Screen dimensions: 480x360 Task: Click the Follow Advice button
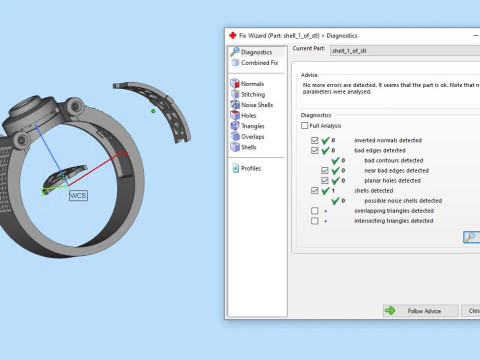click(x=421, y=311)
